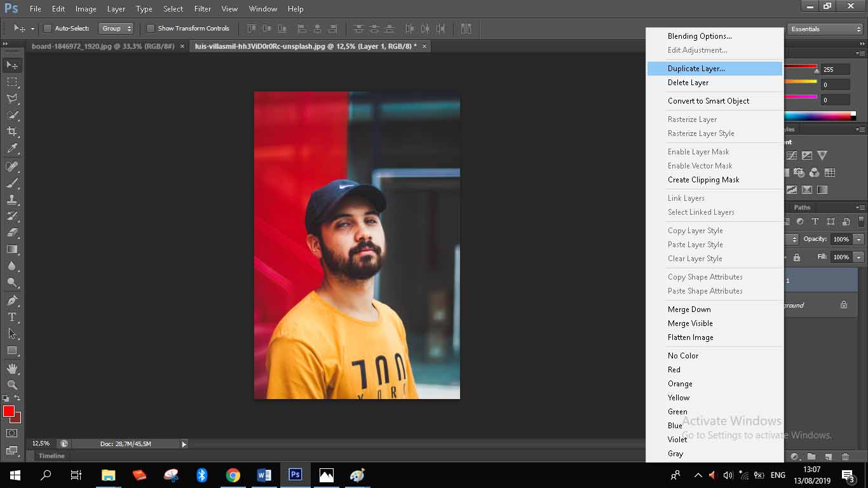Check Show Transform Controls option
The image size is (868, 488).
pyautogui.click(x=151, y=29)
